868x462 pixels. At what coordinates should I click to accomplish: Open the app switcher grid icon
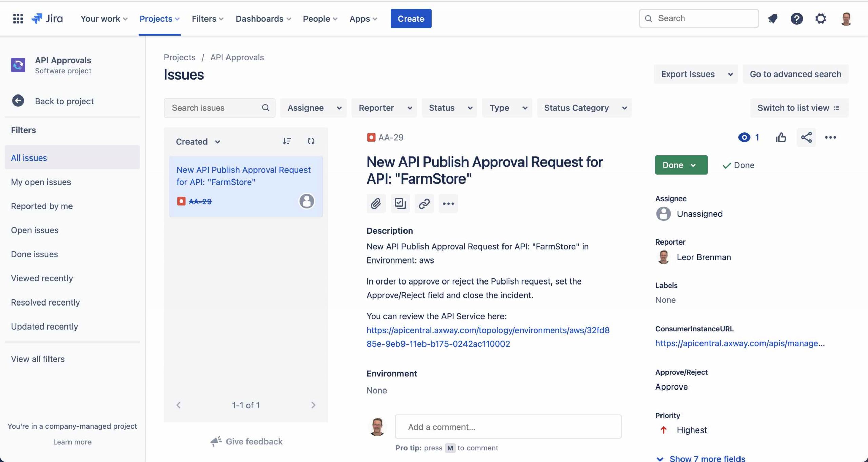coord(18,18)
